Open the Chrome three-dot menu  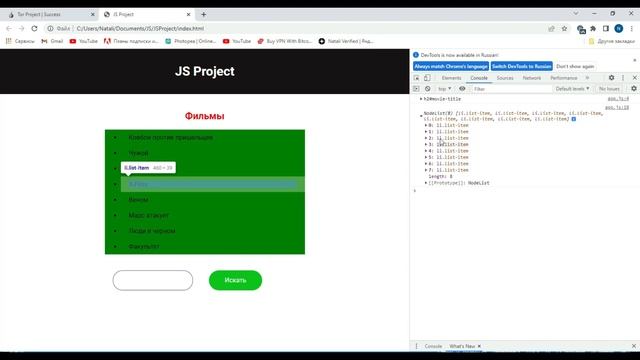pos(631,29)
